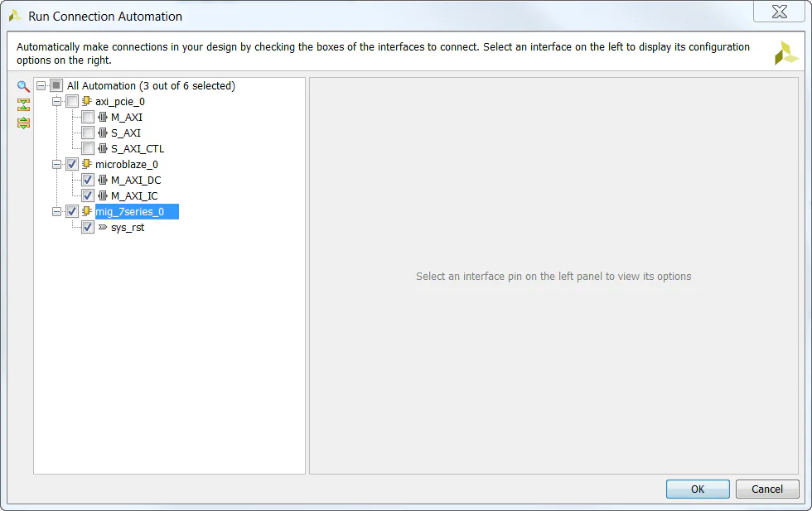
Task: Click the microblaze_0 block icon
Action: tap(87, 164)
